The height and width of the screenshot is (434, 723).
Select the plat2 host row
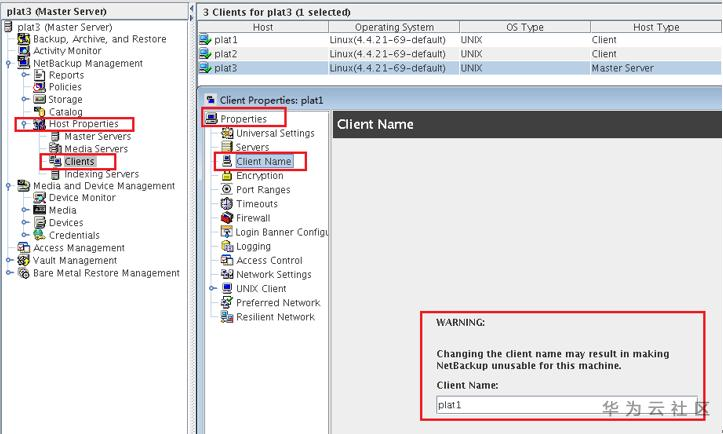pyautogui.click(x=459, y=54)
